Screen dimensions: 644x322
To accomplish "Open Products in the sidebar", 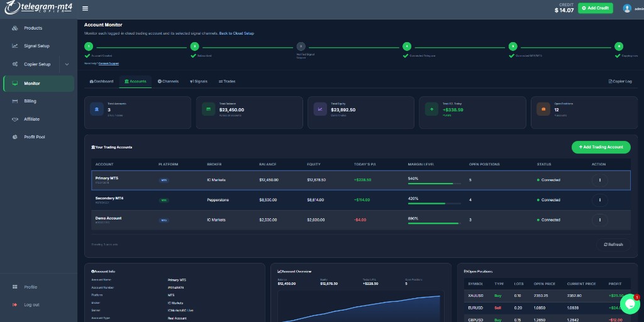I will pos(33,28).
